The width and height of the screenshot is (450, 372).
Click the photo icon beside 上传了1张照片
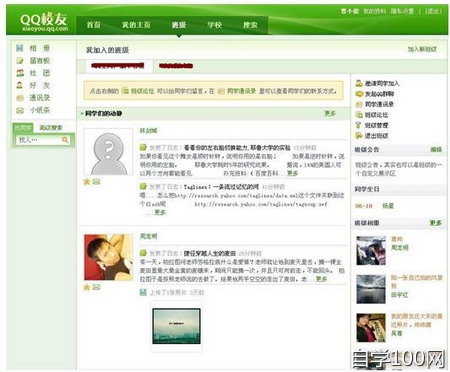[x=143, y=292]
